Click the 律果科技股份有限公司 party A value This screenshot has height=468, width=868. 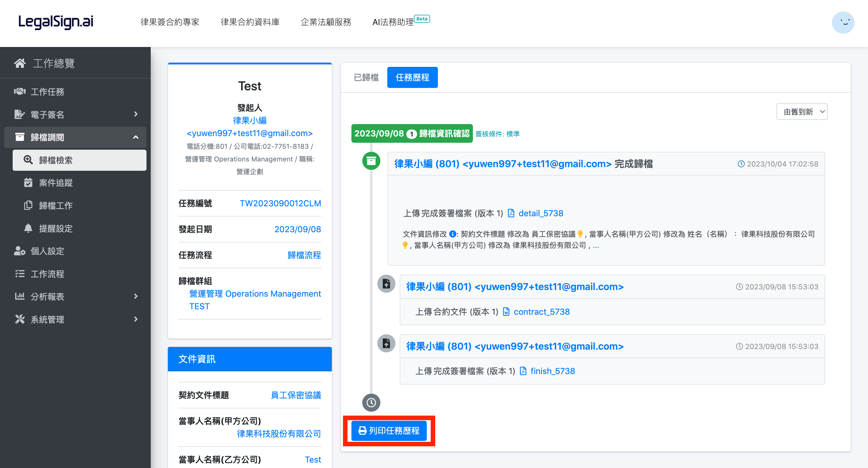coord(279,434)
